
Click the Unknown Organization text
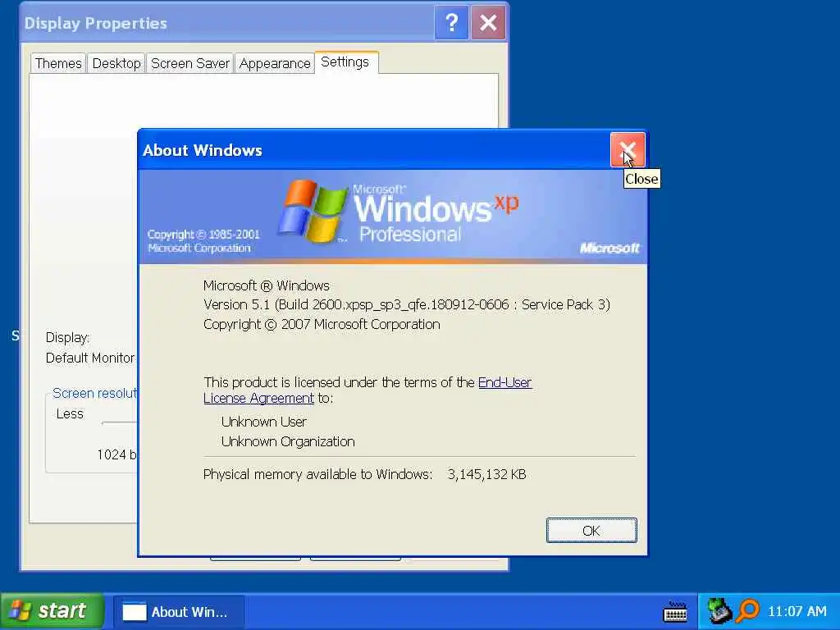pos(288,441)
